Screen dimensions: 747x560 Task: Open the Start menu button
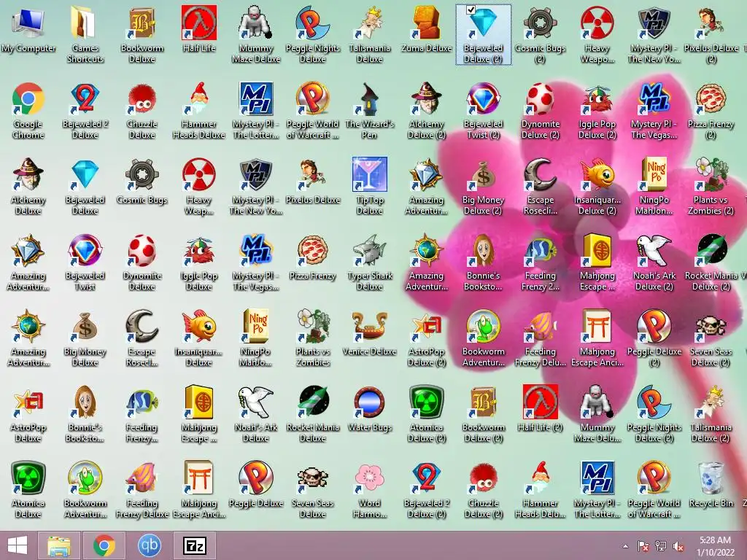[18, 545]
